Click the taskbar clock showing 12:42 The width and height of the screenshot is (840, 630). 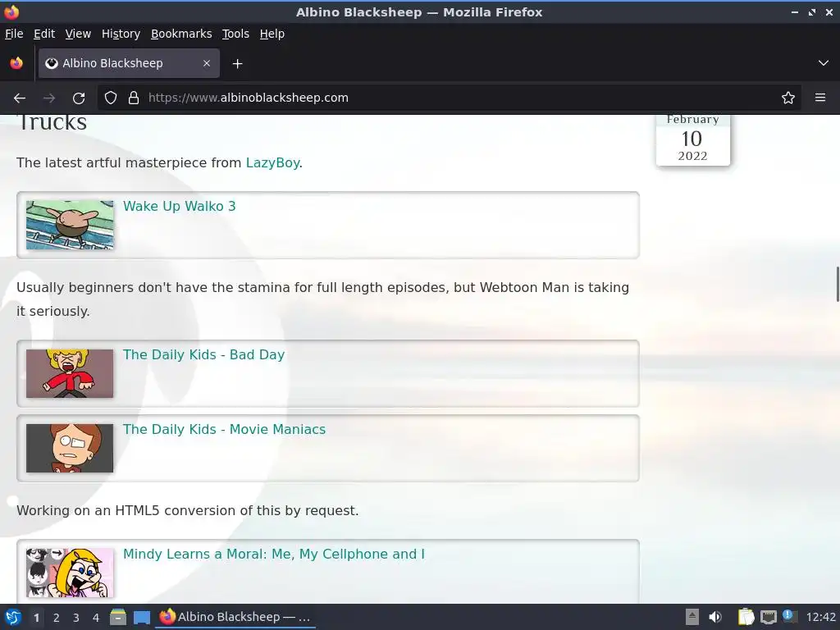tap(820, 617)
